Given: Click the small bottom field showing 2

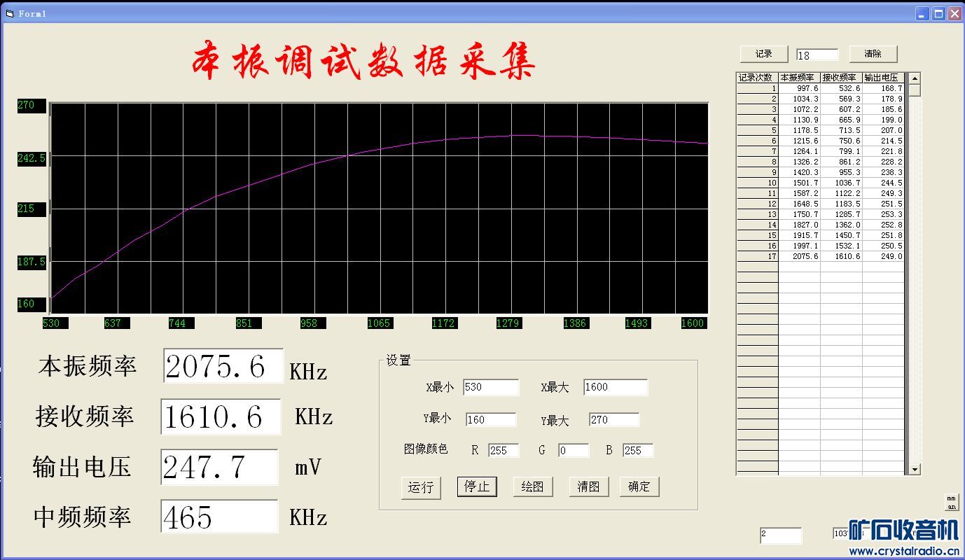Looking at the screenshot, I should (x=781, y=535).
